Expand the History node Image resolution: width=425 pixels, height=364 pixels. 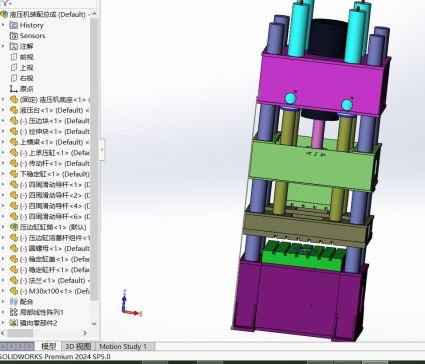(x=3, y=25)
